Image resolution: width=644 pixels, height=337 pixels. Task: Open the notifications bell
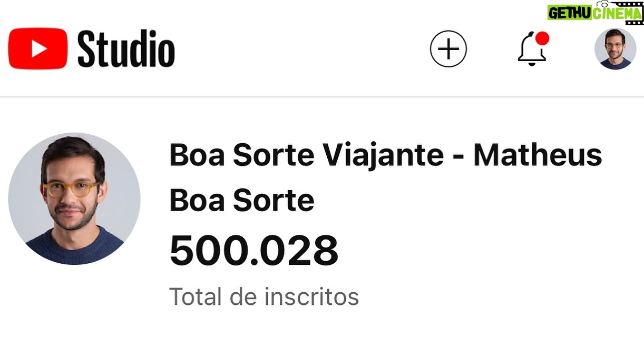pos(531,51)
